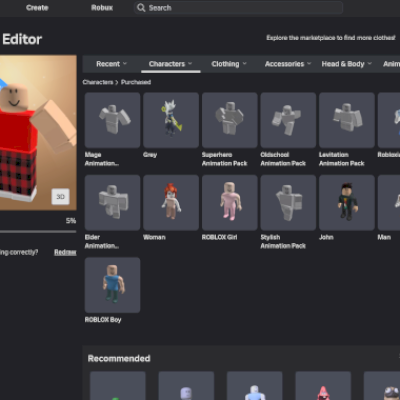Image resolution: width=400 pixels, height=400 pixels.
Task: Click the Mage Animation name label
Action: (x=101, y=159)
